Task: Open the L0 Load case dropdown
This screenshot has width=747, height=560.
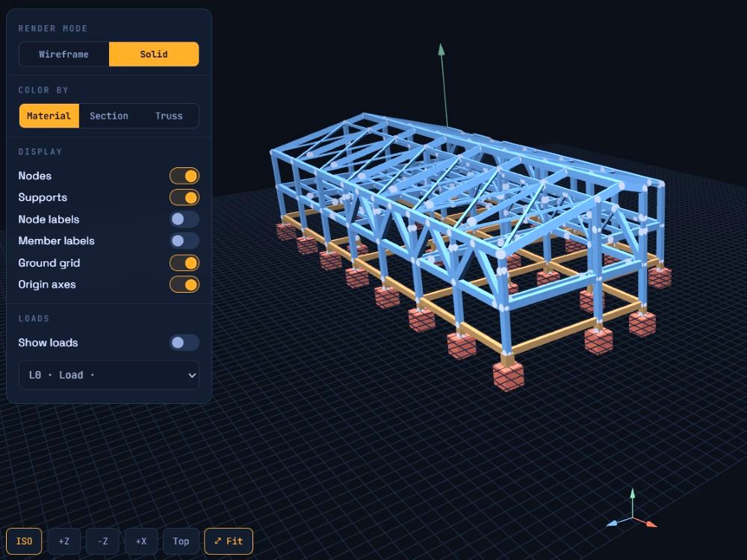Action: [109, 376]
